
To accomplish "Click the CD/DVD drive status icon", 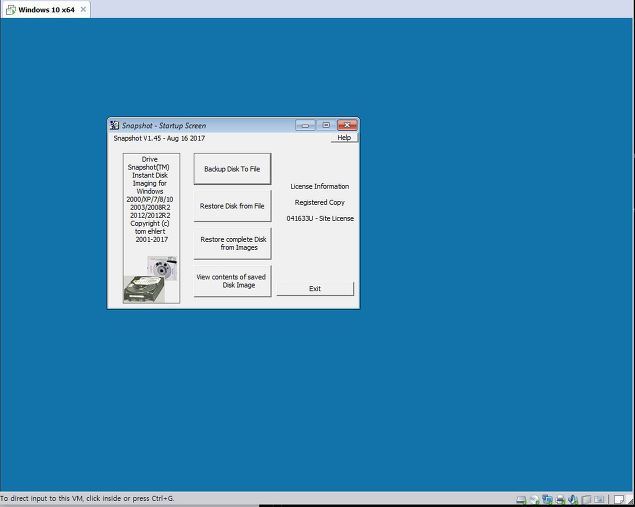I will pyautogui.click(x=535, y=500).
